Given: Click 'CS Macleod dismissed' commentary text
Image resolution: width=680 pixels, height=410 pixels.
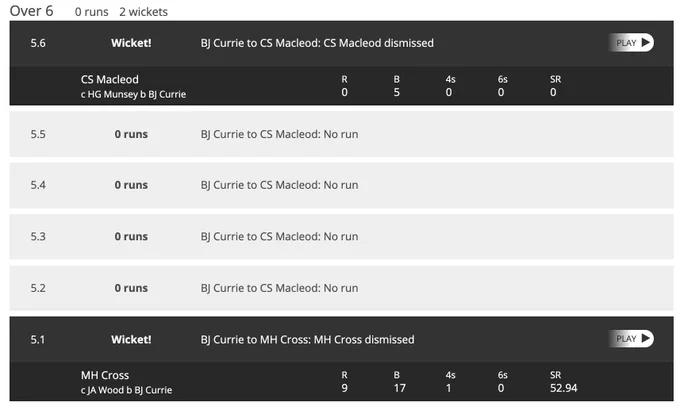Looking at the screenshot, I should tap(379, 43).
